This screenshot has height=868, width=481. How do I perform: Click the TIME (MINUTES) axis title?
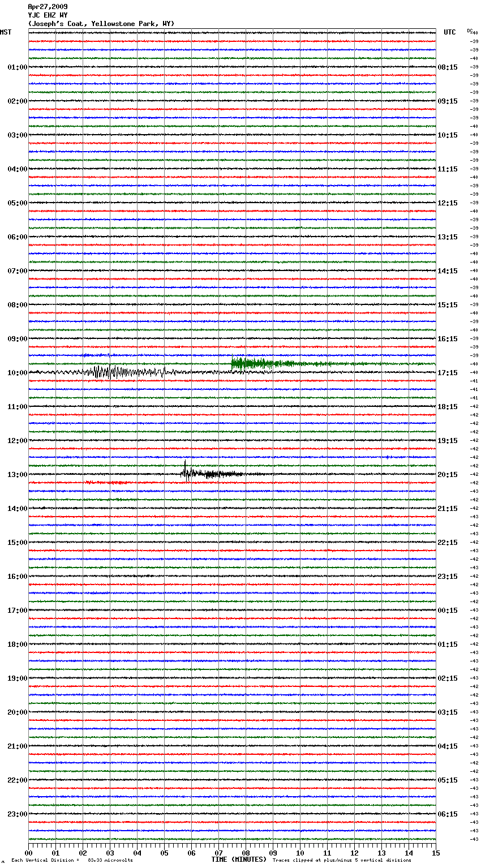point(239,860)
